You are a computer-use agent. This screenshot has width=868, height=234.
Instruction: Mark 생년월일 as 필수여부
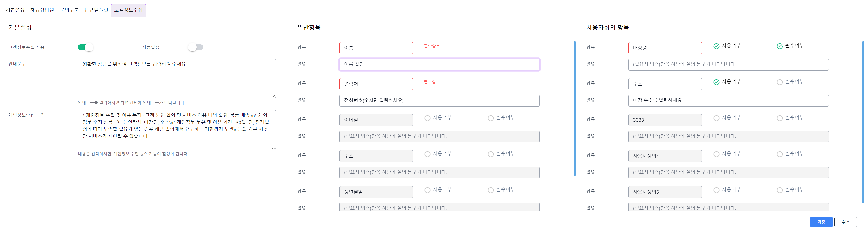490,190
